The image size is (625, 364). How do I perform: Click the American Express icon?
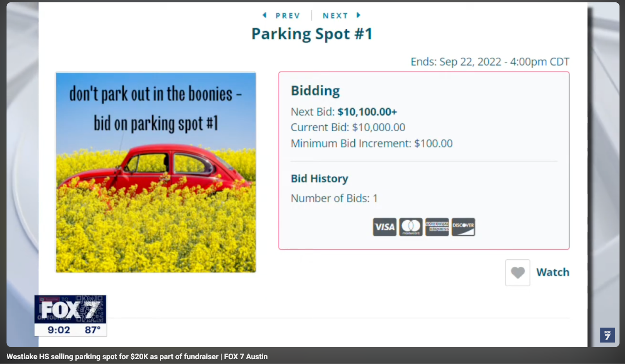coord(437,227)
